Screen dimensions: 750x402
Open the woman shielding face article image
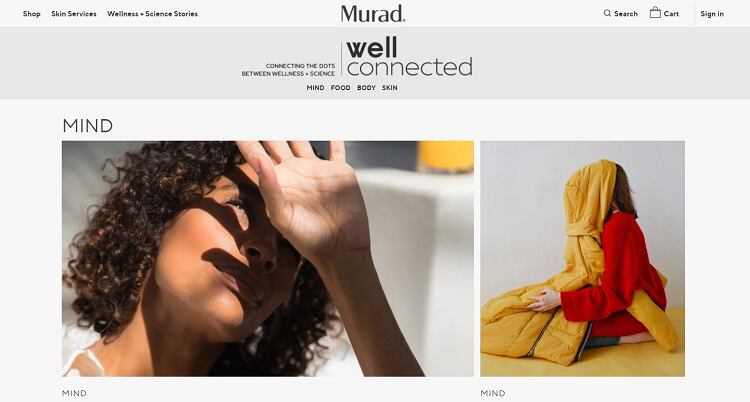tap(268, 258)
